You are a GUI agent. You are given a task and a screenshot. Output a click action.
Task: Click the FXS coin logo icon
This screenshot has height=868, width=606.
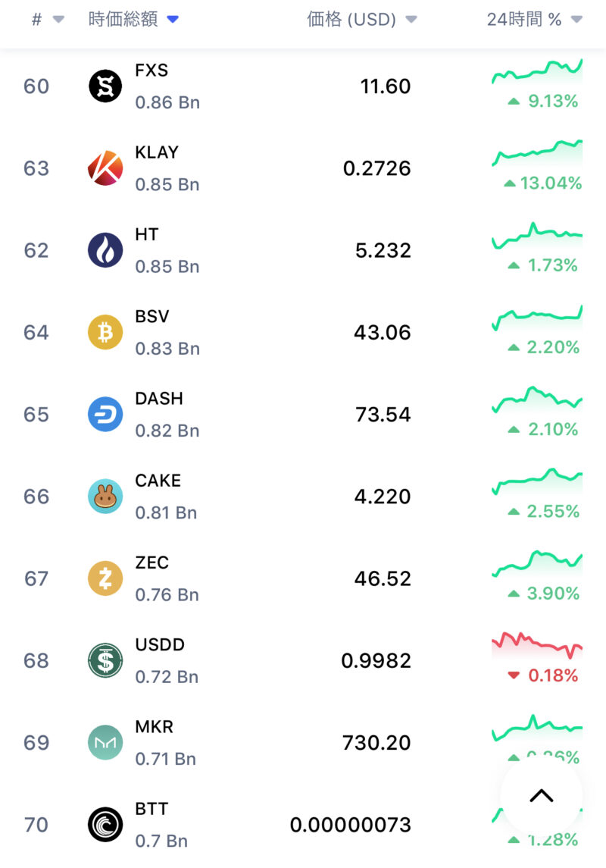tap(105, 86)
